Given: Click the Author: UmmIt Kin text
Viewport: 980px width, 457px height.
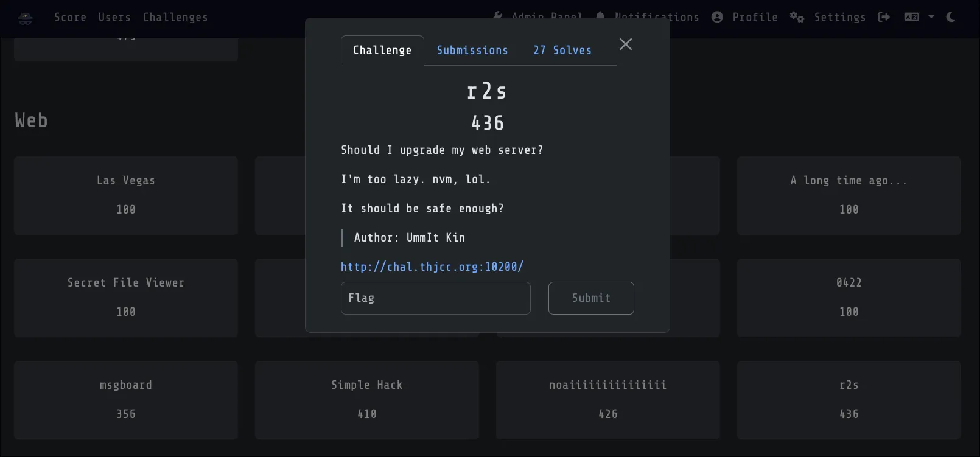Looking at the screenshot, I should click(410, 238).
